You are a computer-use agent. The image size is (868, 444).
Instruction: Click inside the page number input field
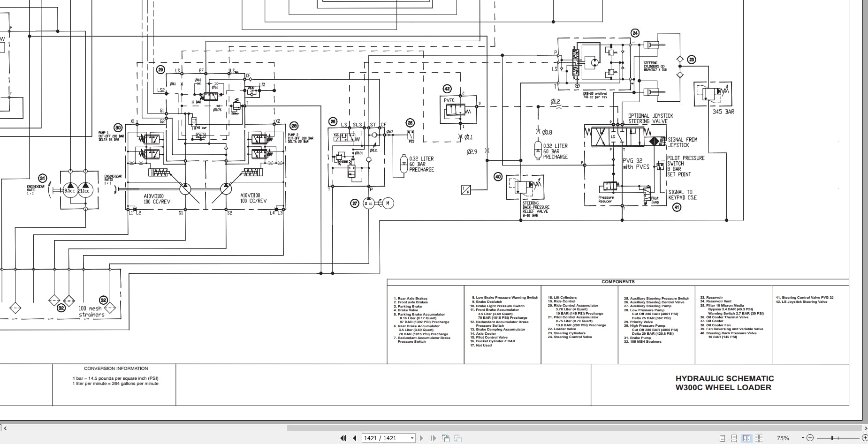(381, 438)
